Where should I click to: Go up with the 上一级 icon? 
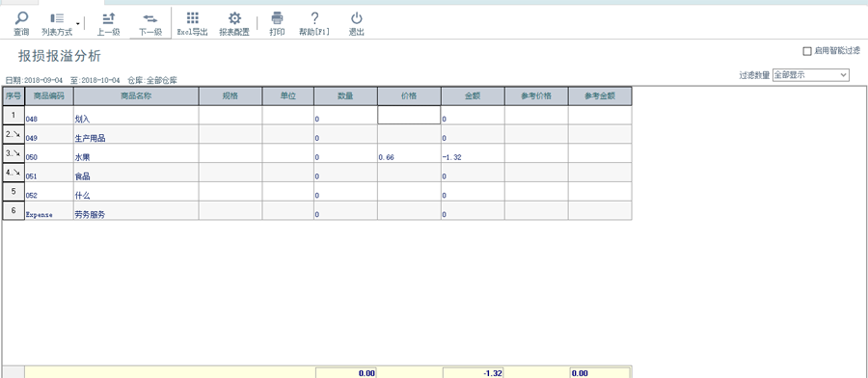(x=108, y=18)
